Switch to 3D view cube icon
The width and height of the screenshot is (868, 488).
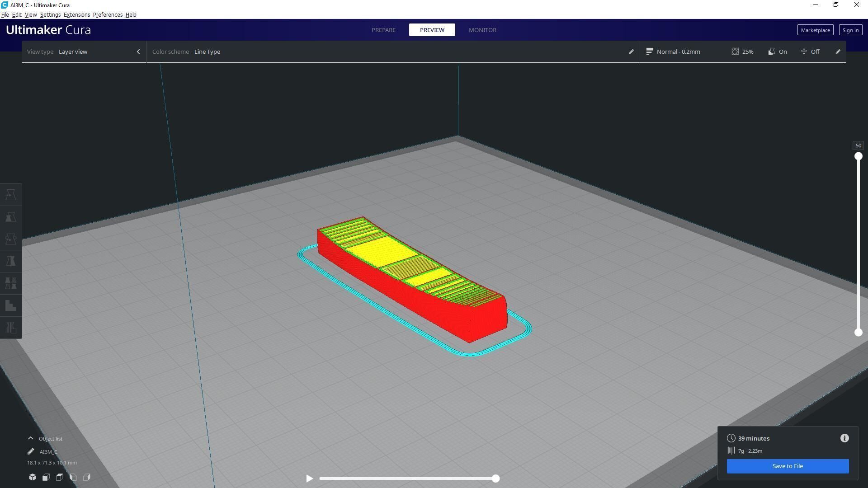pyautogui.click(x=33, y=477)
